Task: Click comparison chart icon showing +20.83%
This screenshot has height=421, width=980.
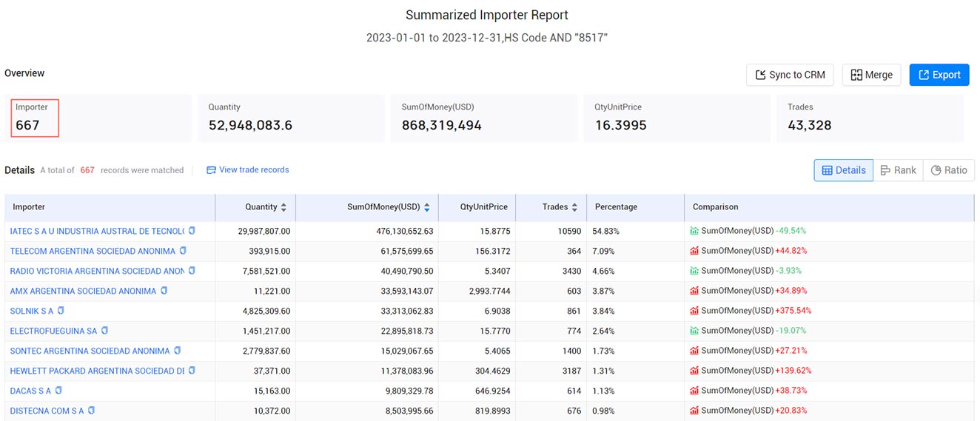Action: (694, 411)
